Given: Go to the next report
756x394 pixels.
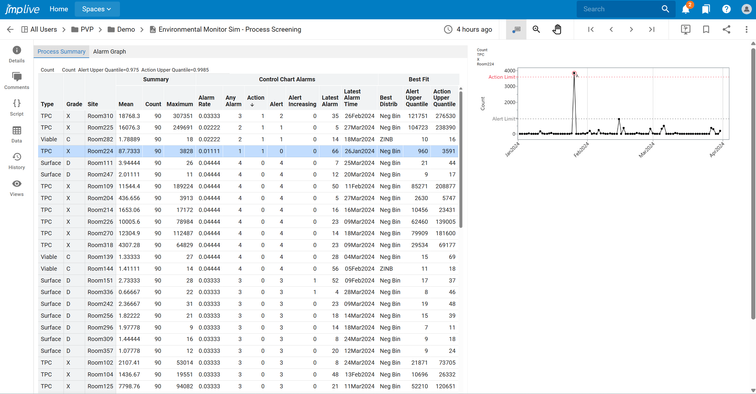Looking at the screenshot, I should [631, 29].
